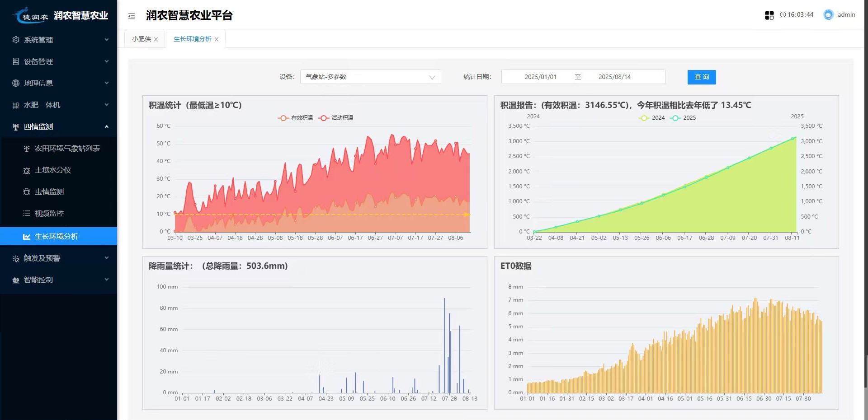Expand the 触发及预警 sidebar menu
Screen dimensions: 868x420
tap(59, 258)
